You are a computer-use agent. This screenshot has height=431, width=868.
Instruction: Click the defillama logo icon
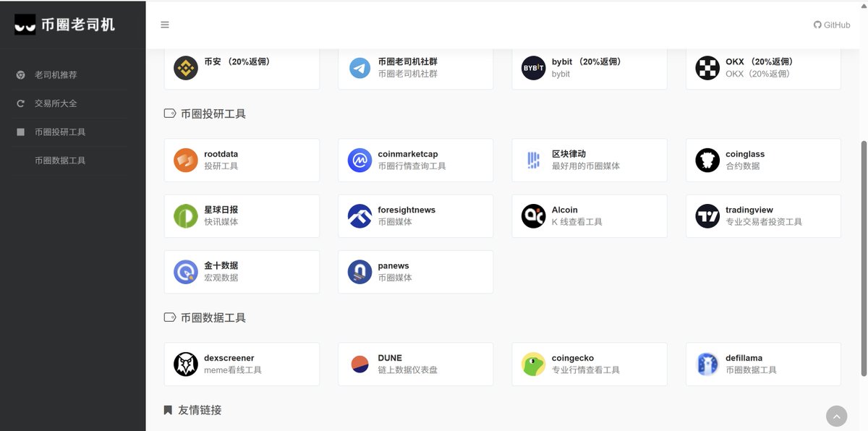(x=707, y=364)
